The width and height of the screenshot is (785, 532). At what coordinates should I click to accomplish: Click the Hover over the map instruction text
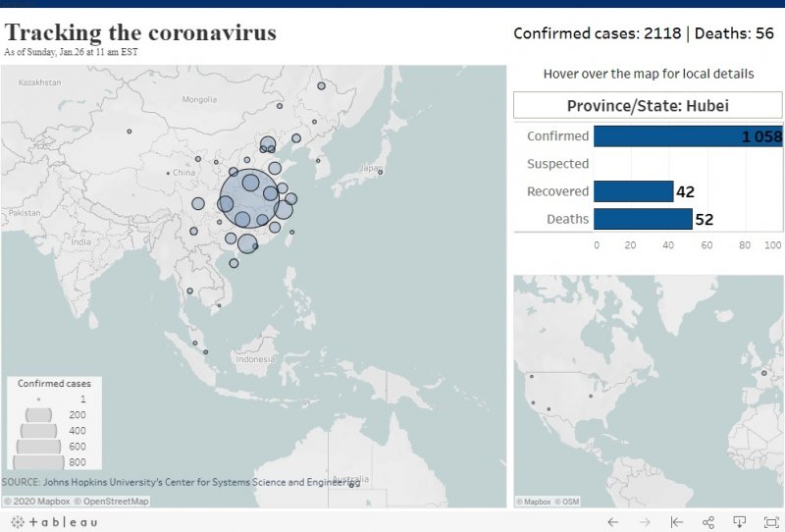click(x=649, y=74)
